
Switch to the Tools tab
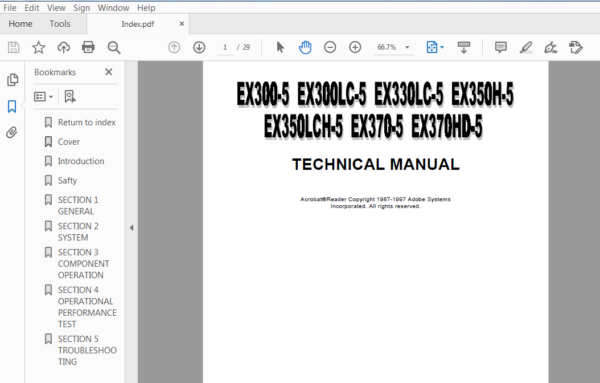(x=60, y=24)
